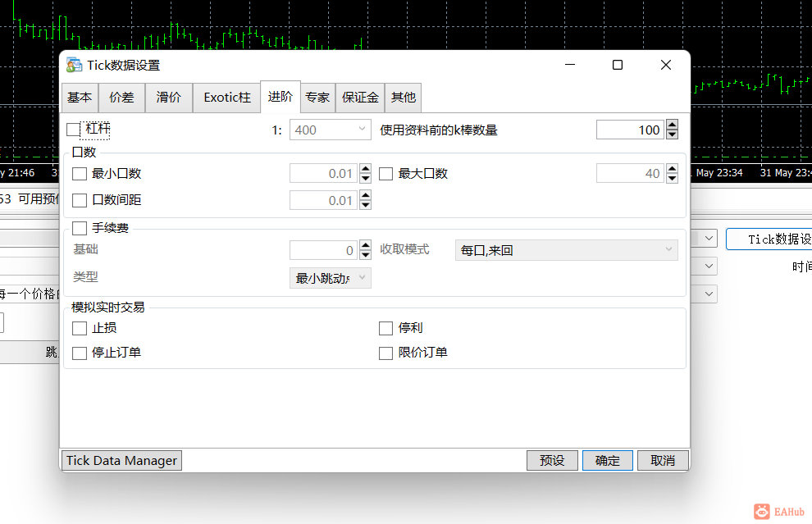
Task: Increase the 口数间距 stepper value
Action: [366, 195]
